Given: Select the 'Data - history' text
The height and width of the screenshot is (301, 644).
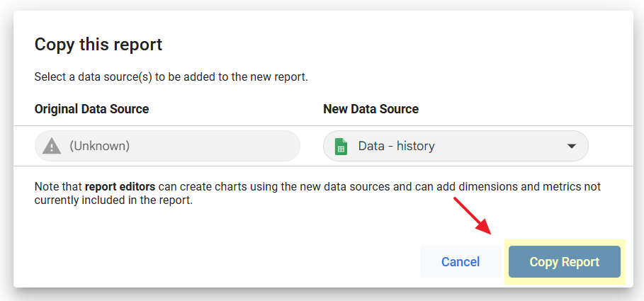Looking at the screenshot, I should click(x=396, y=147).
